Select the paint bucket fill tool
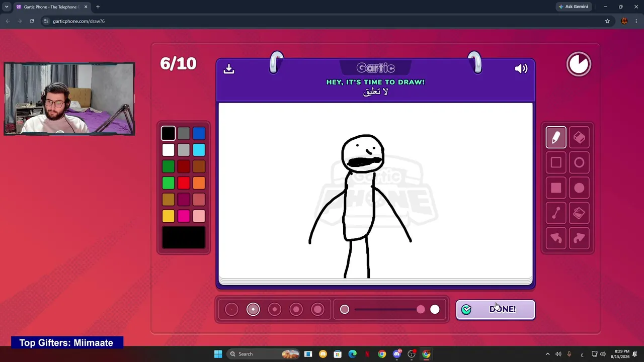644x362 pixels. 579,213
